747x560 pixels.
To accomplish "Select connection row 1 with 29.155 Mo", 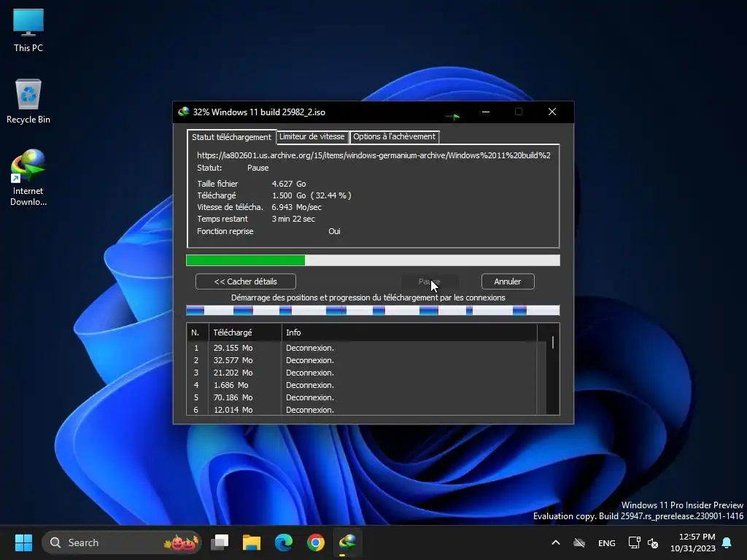I will pos(362,348).
